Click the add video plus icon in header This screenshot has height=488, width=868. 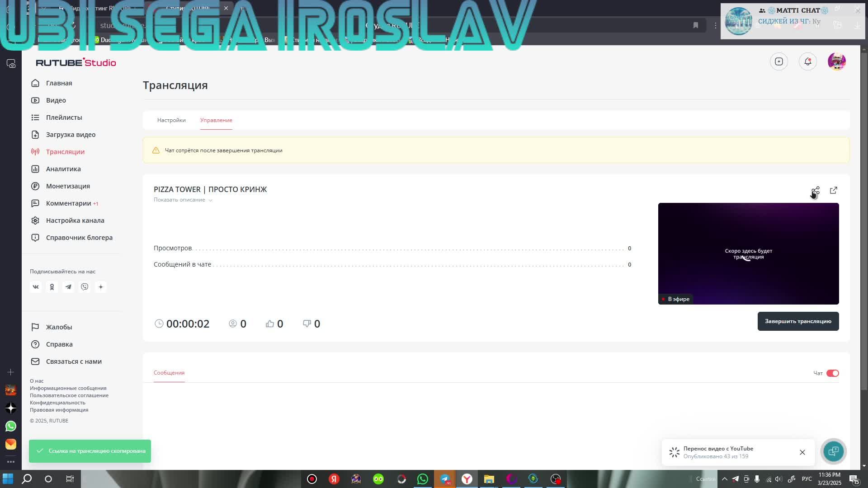coord(779,61)
